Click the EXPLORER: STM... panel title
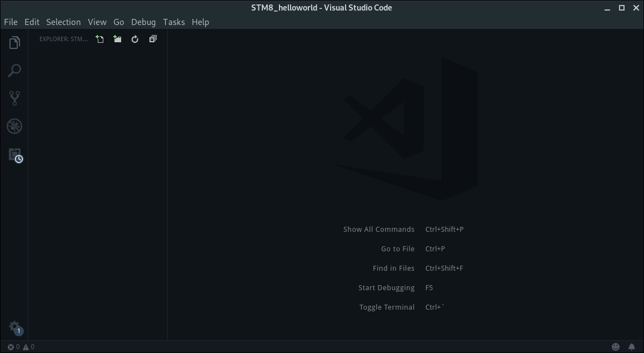 [64, 39]
